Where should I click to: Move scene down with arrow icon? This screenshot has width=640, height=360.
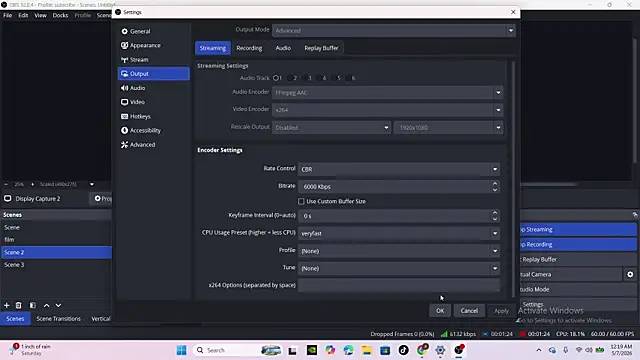(58, 305)
